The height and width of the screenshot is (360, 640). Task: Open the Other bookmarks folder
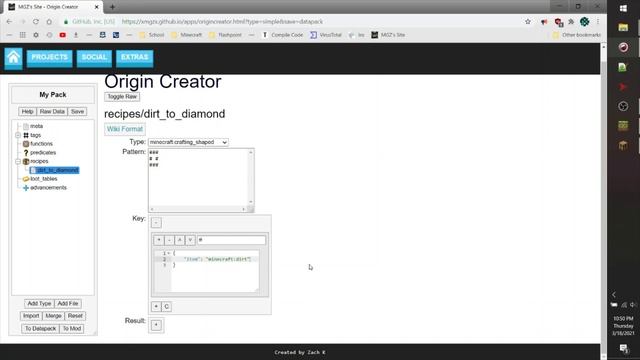(576, 35)
